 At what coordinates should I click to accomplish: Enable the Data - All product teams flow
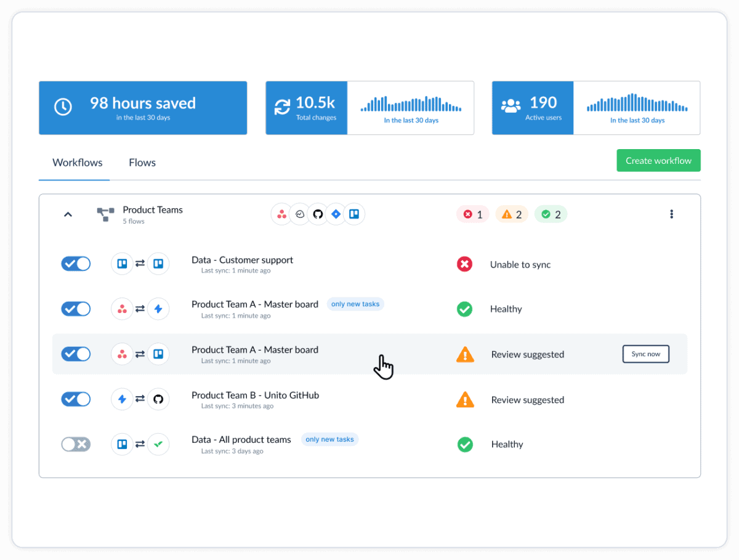[x=76, y=444]
